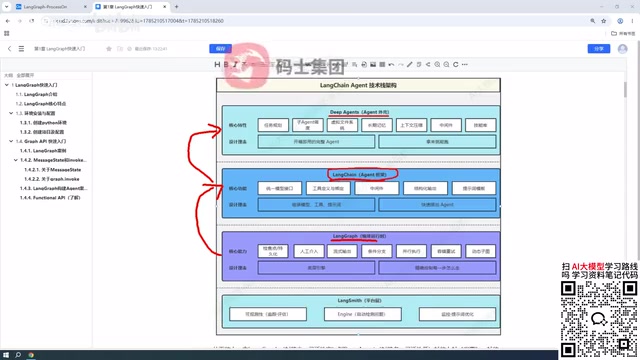
Task: Click the redo arrow in editor toolbar
Action: [x=401, y=64]
